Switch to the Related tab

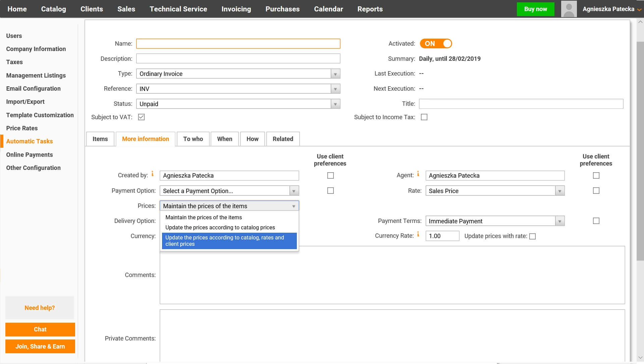coord(283,139)
